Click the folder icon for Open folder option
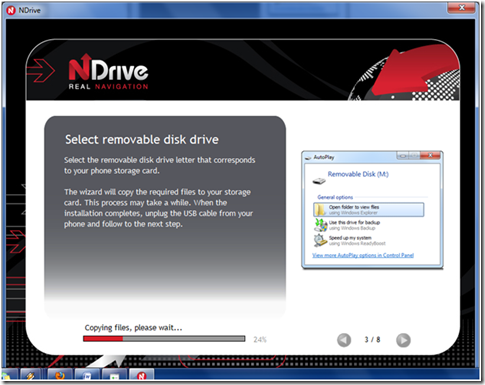 (320, 210)
